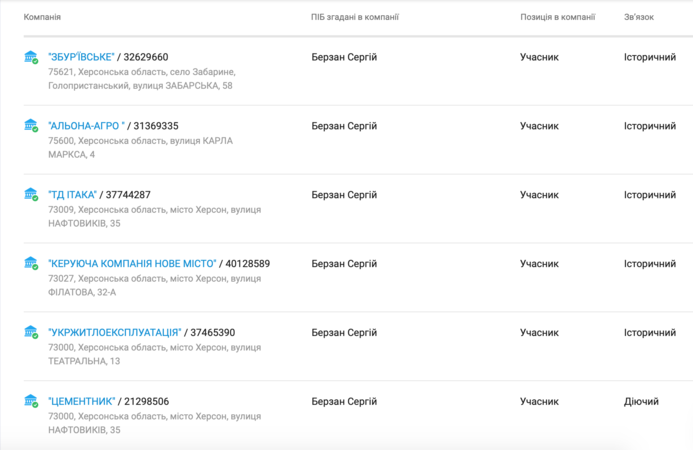This screenshot has height=450, width=693.
Task: Follow the "ЦЕМЕНТНИК" company link
Action: pyautogui.click(x=82, y=401)
